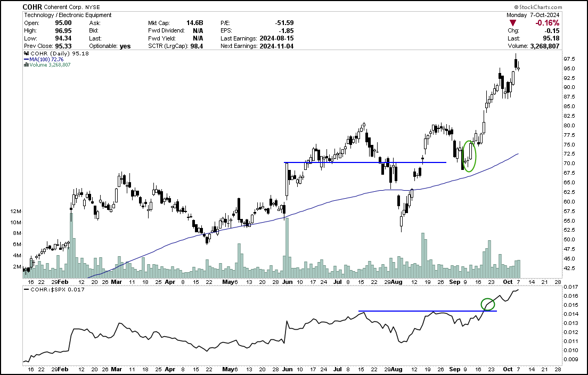Viewport: 588px width, 375px height.
Task: Click the EPS value -1.85
Action: (x=287, y=31)
